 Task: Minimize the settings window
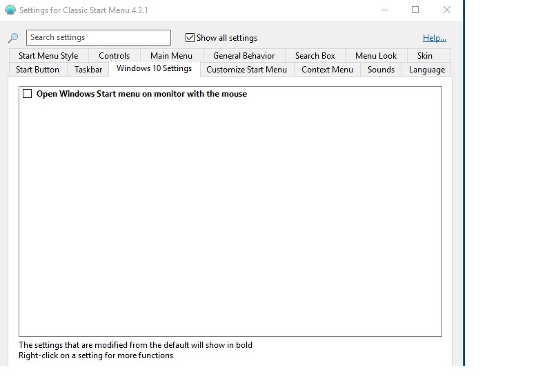click(384, 10)
